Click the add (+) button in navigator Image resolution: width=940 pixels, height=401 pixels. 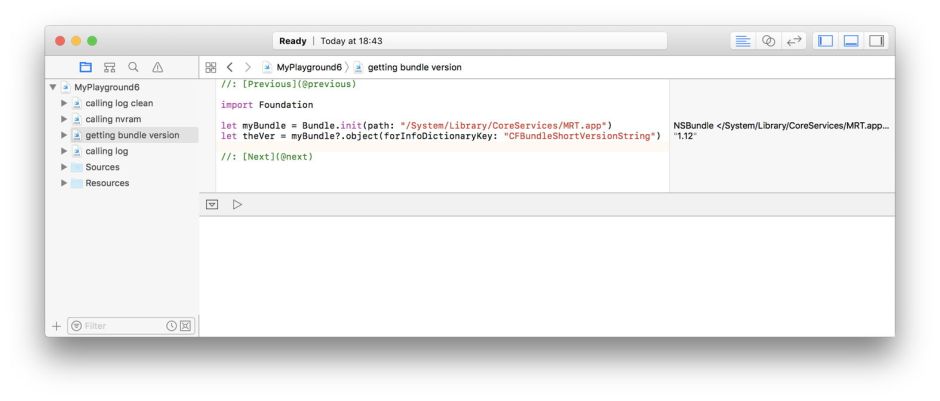pyautogui.click(x=56, y=326)
